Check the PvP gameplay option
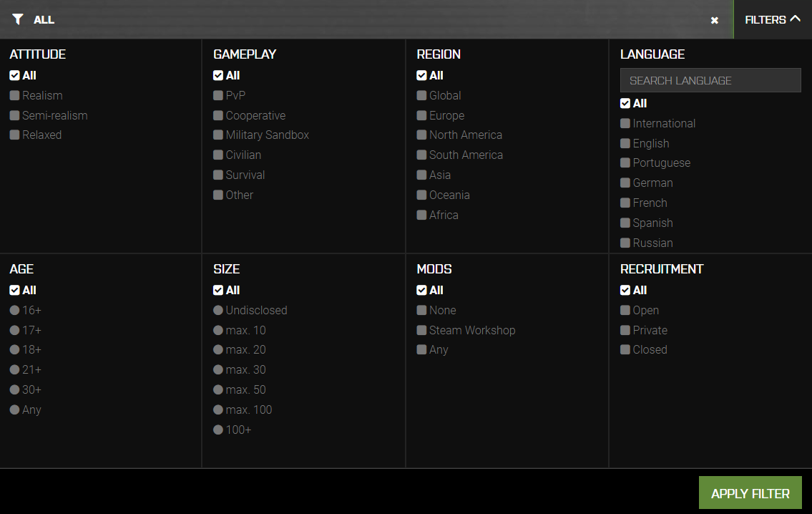Viewport: 812px width, 514px height. click(218, 95)
